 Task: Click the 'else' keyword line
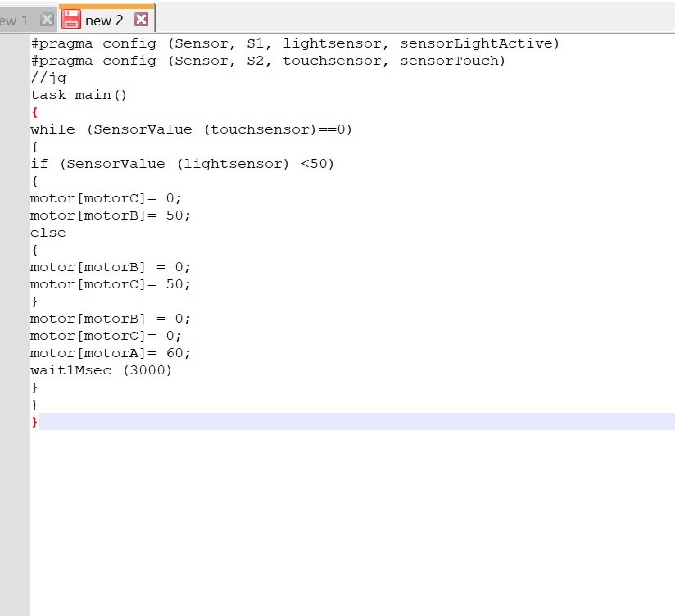click(x=48, y=233)
